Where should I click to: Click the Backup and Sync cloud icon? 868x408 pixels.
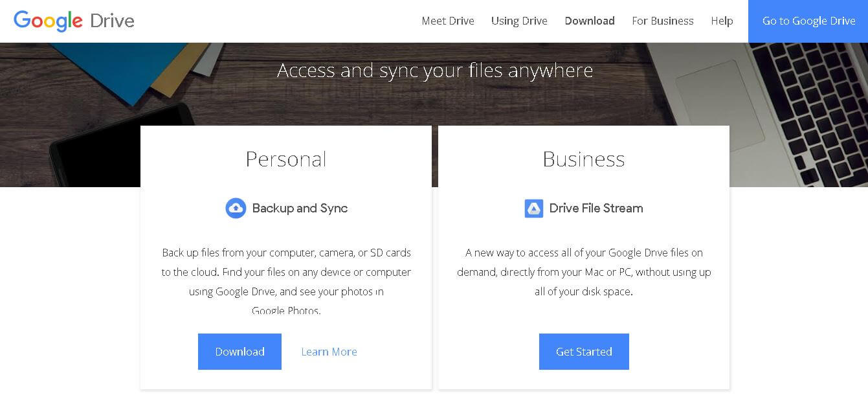click(236, 208)
